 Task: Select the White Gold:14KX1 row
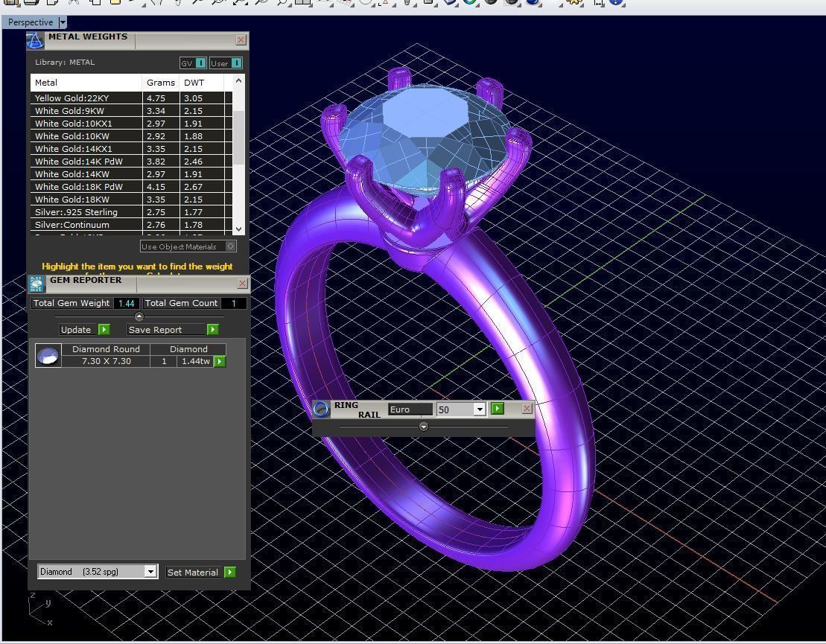(131, 148)
